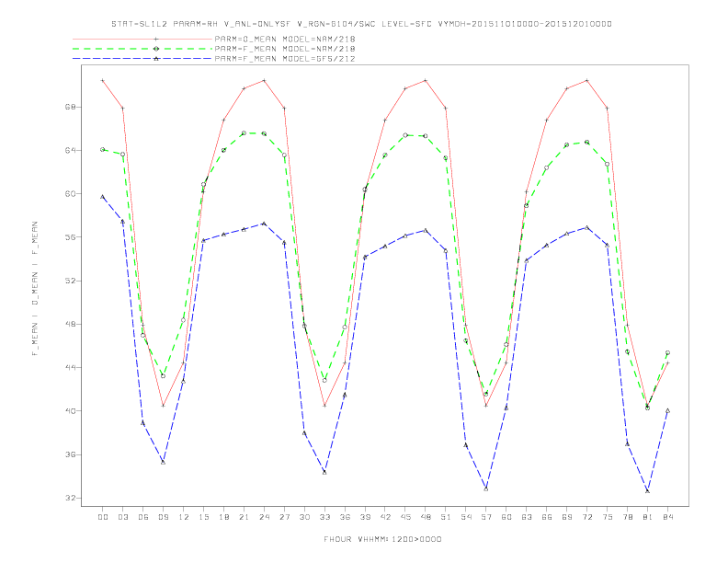This screenshot has width=728, height=563.
Task: Click x-axis tick label 00
Action: coord(103,517)
